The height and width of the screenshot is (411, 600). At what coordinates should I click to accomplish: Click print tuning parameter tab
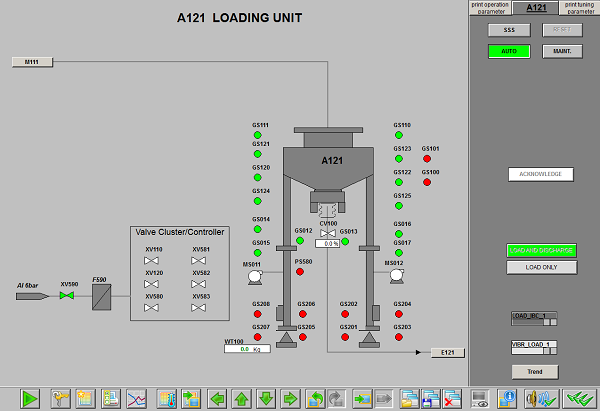click(579, 8)
